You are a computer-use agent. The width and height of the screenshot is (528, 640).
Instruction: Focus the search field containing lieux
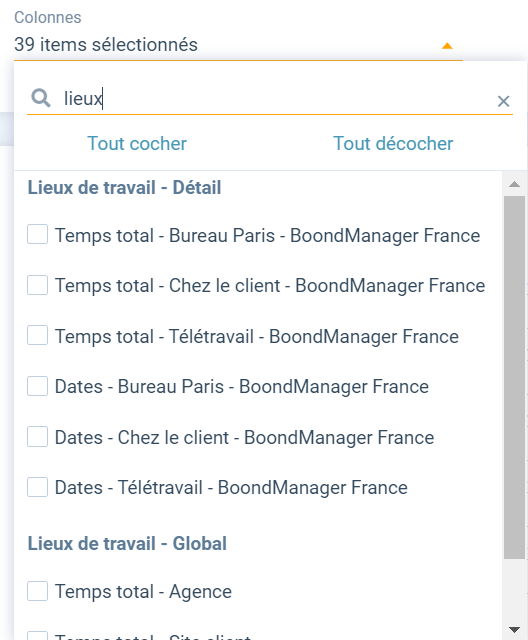point(277,98)
